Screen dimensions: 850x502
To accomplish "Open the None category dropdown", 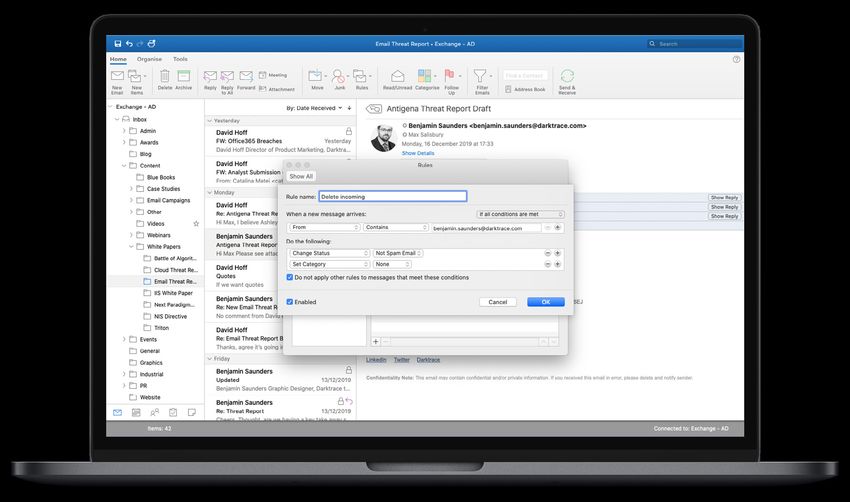I will point(392,264).
